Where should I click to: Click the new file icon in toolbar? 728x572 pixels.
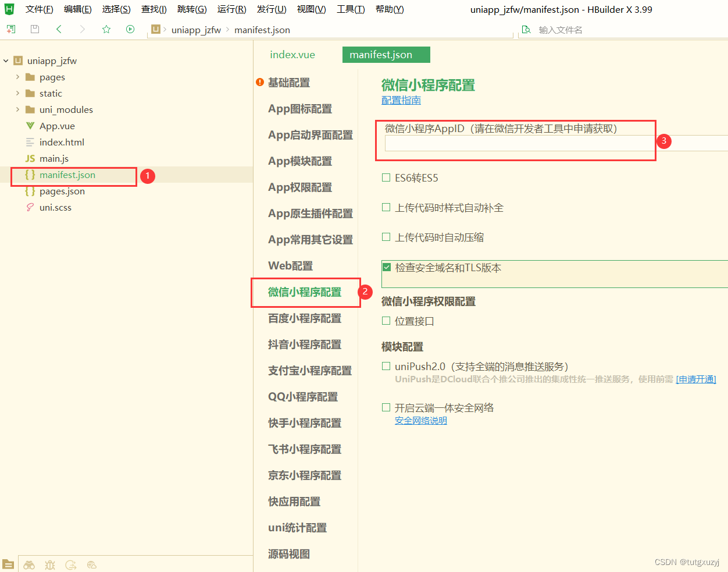point(10,28)
